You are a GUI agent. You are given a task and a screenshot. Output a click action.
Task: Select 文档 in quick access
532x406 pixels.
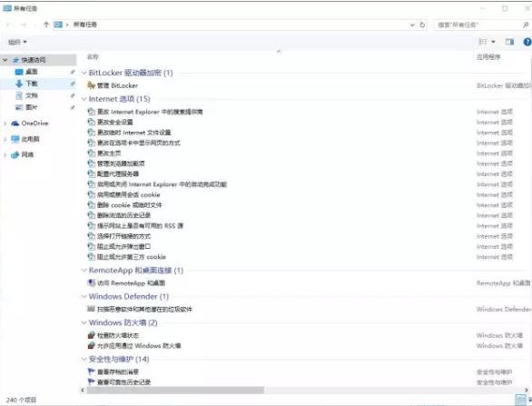coord(32,95)
